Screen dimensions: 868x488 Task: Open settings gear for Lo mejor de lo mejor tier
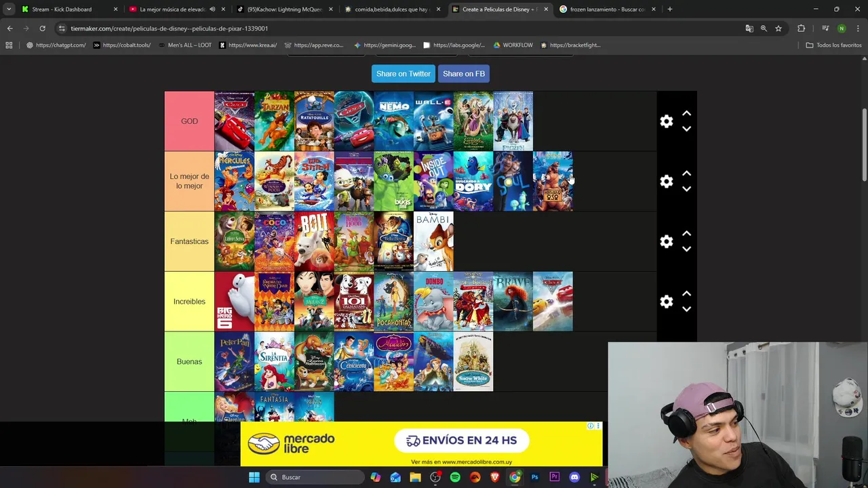tap(667, 182)
